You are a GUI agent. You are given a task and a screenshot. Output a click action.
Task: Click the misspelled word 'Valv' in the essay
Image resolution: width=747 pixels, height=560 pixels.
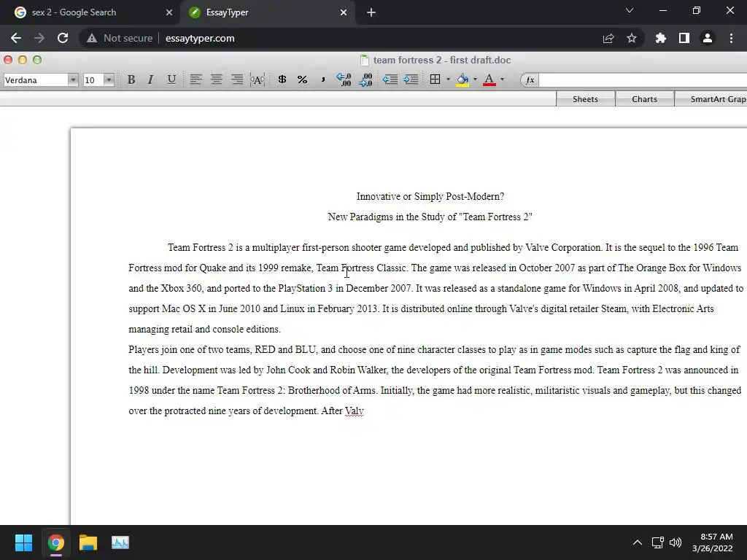(x=354, y=411)
